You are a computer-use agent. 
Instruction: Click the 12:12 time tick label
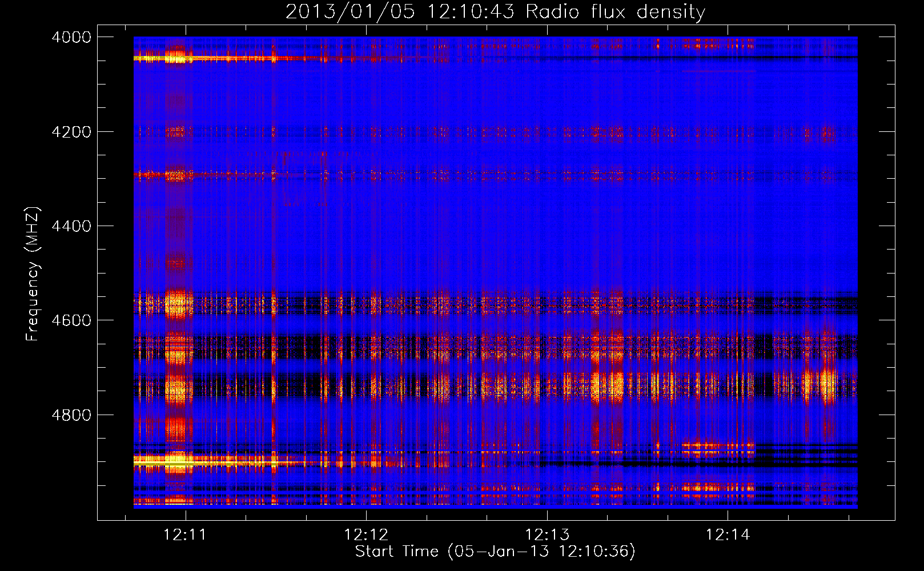coord(366,534)
